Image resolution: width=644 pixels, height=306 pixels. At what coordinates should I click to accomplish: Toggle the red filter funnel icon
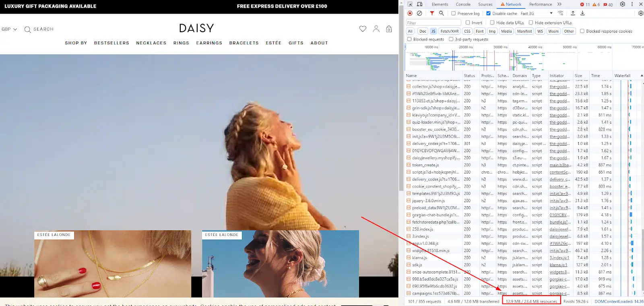pyautogui.click(x=432, y=13)
